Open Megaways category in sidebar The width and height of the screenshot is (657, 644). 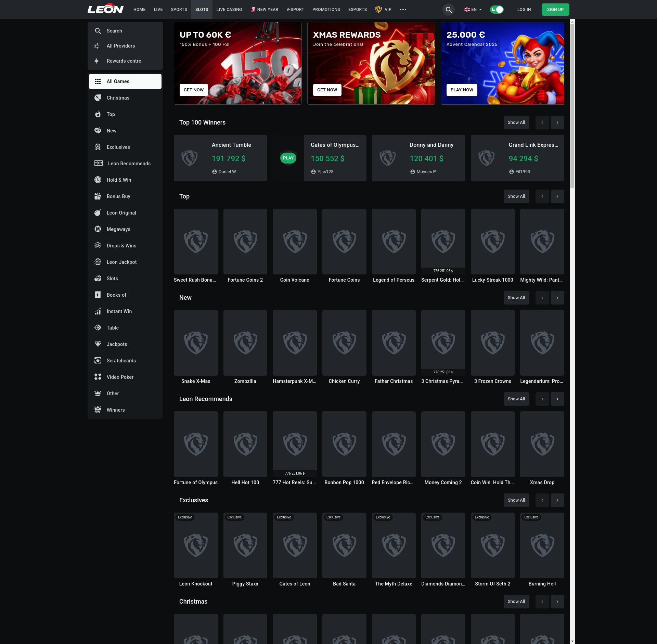[x=118, y=229]
